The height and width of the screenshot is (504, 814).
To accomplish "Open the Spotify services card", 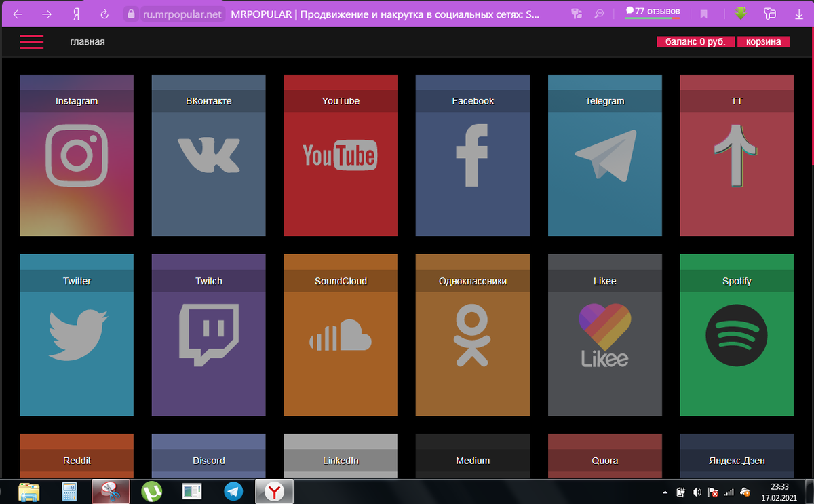I will point(737,335).
